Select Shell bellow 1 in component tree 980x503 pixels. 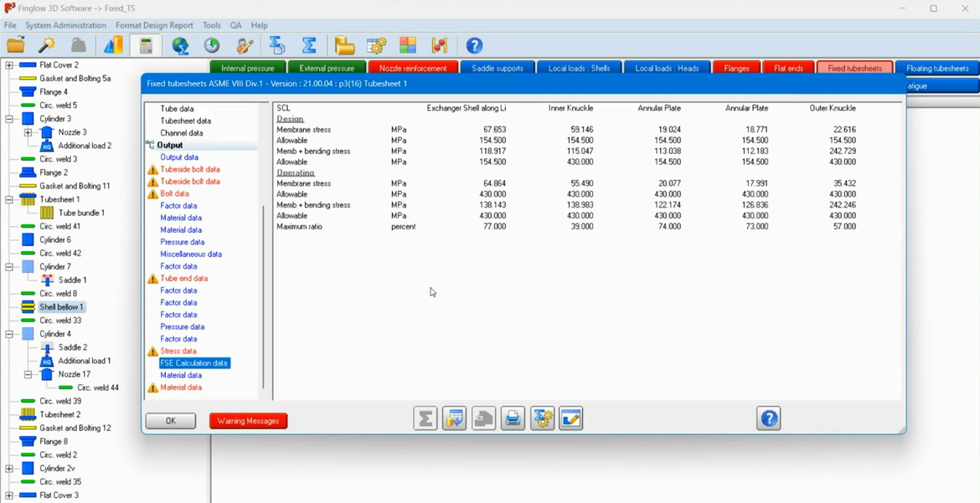tap(61, 307)
